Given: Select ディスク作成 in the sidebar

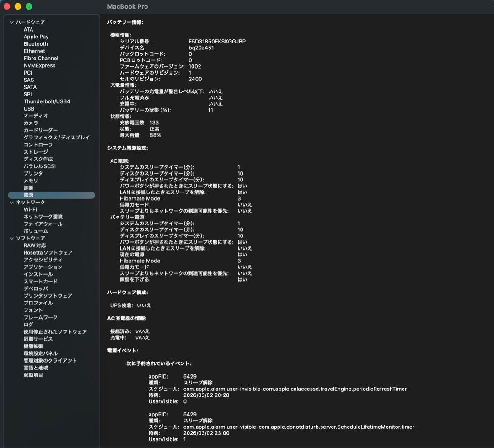Looking at the screenshot, I should pos(38,159).
